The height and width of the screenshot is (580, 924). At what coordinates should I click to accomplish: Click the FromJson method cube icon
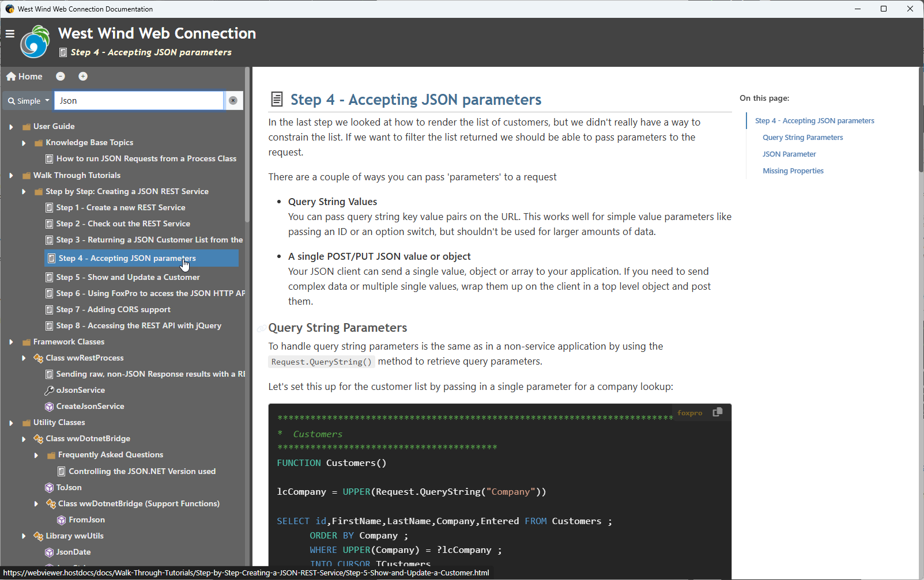tap(62, 520)
